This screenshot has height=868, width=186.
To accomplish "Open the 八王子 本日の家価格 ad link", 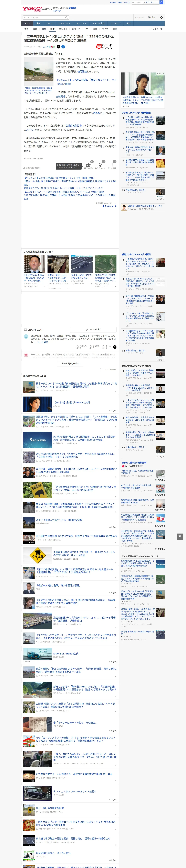I will [x=59, y=520].
